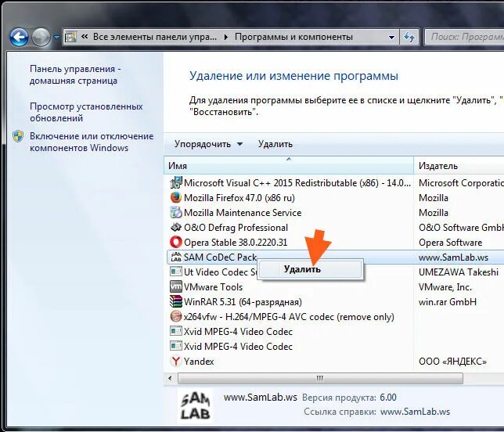Click the Yandex Y icon
Viewport: 504px width, 432px height.
pyautogui.click(x=176, y=361)
